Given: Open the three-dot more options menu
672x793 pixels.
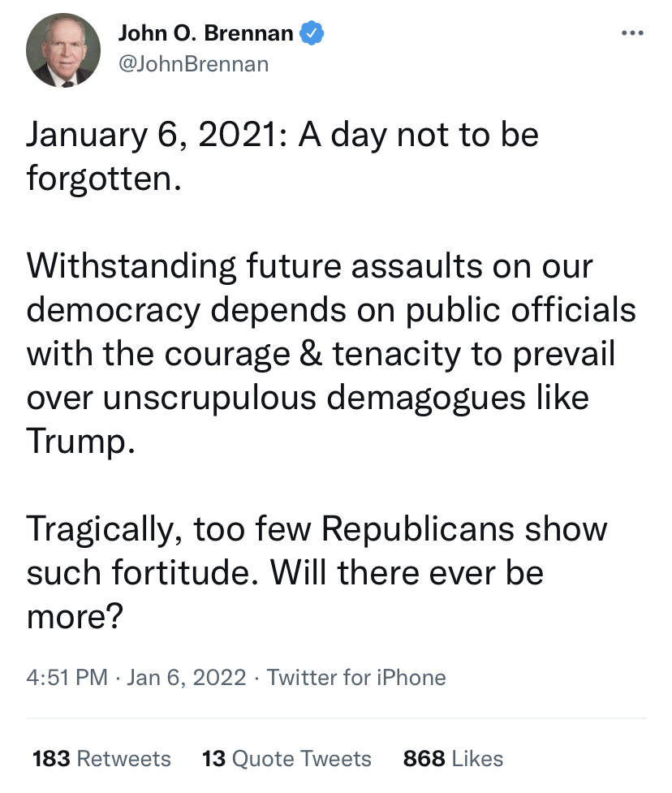Looking at the screenshot, I should [x=631, y=34].
